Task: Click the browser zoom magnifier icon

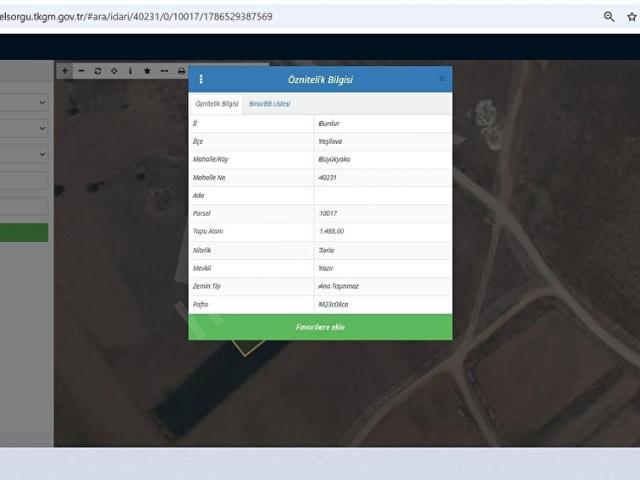Action: click(609, 17)
